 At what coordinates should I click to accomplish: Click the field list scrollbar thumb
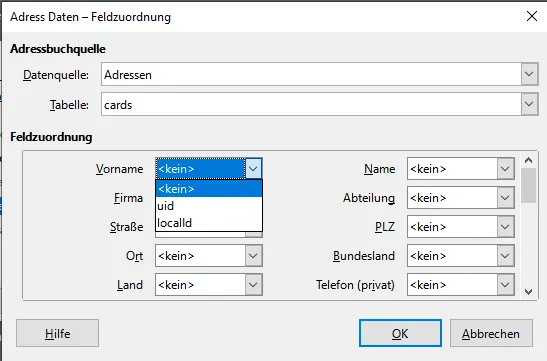tap(529, 185)
